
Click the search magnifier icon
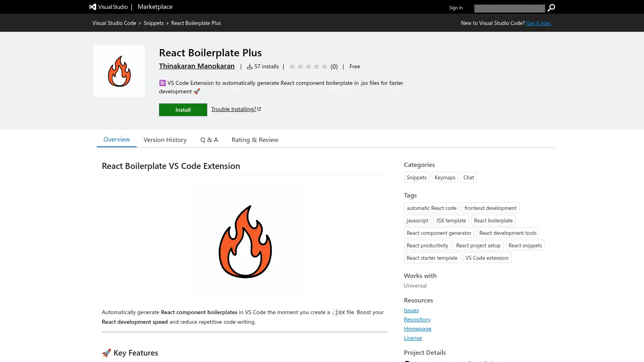click(x=551, y=8)
